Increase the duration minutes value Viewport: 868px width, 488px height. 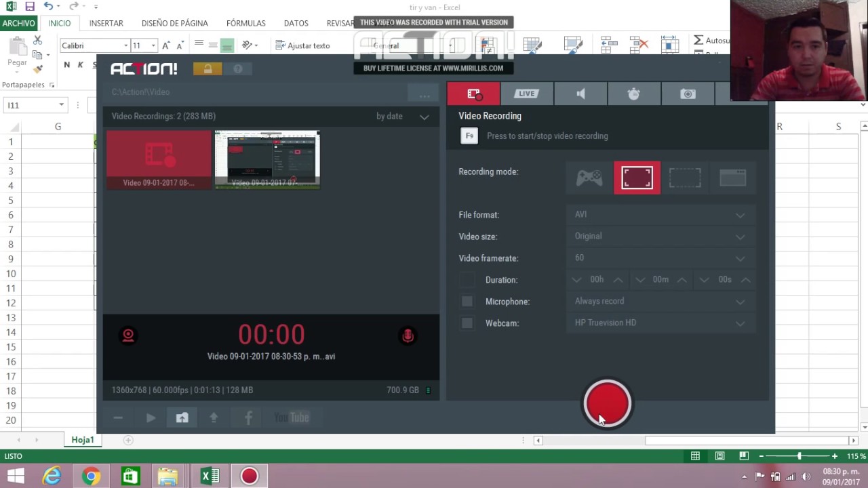[682, 280]
